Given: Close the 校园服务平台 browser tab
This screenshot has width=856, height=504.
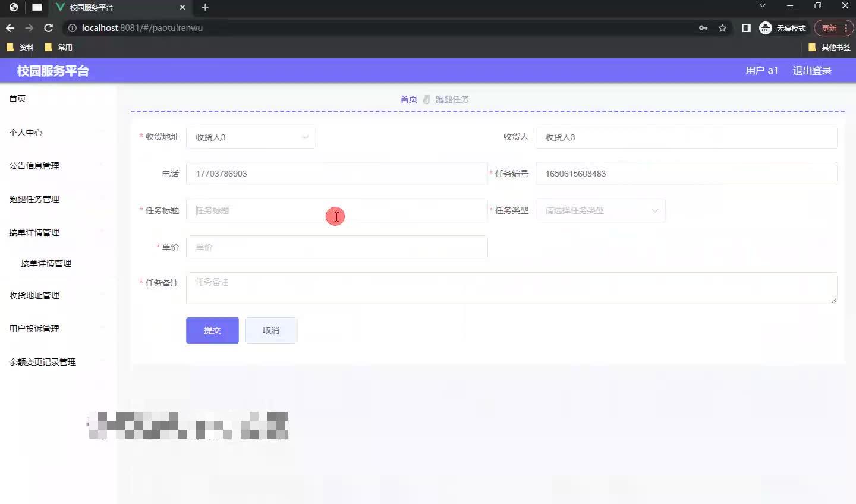Looking at the screenshot, I should click(182, 7).
